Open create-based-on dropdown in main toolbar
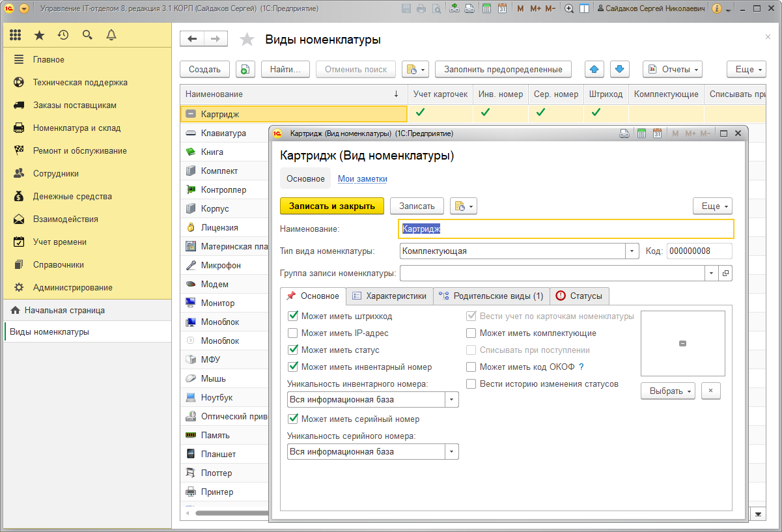The height and width of the screenshot is (532, 782). (x=415, y=69)
